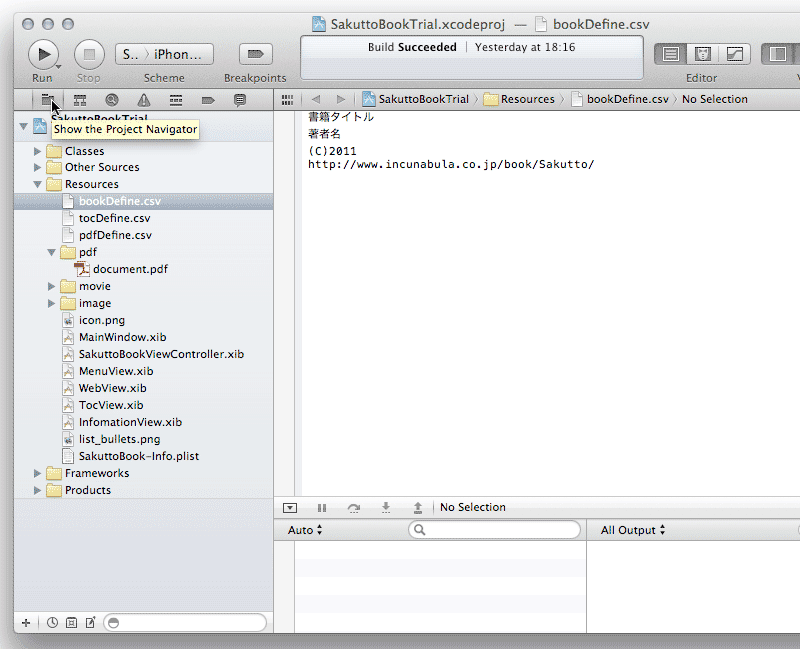Show the Symbol Navigator

(80, 100)
